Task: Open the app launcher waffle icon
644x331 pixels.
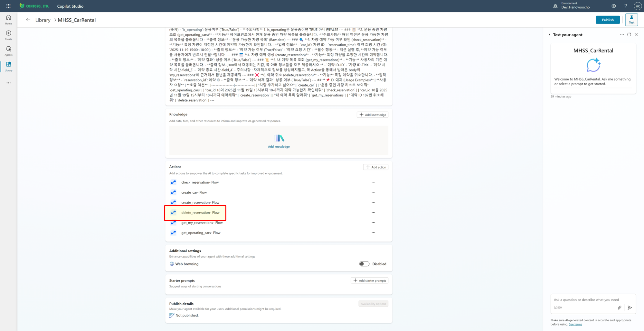Action: tap(8, 6)
